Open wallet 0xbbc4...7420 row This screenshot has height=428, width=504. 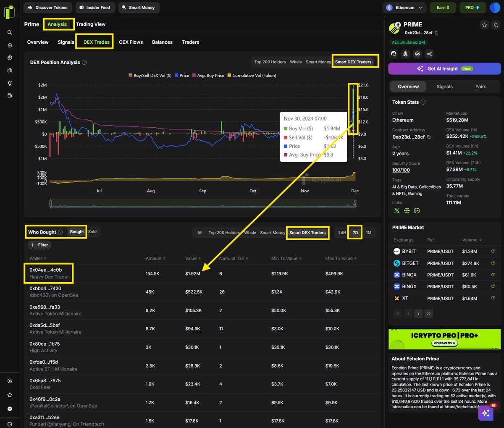pyautogui.click(x=202, y=292)
